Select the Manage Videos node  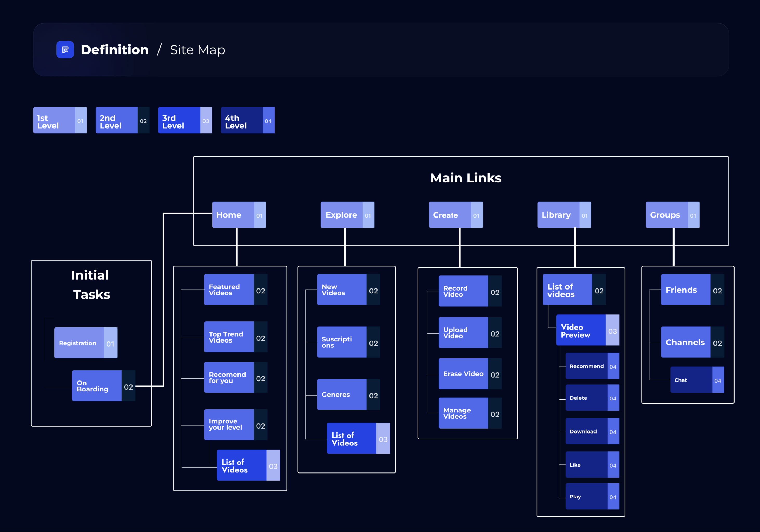470,413
